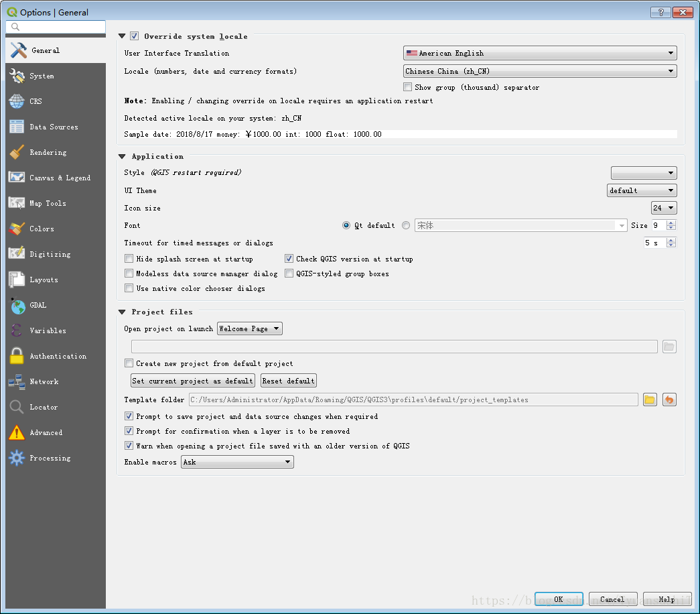
Task: Click the Help button
Action: point(667,599)
